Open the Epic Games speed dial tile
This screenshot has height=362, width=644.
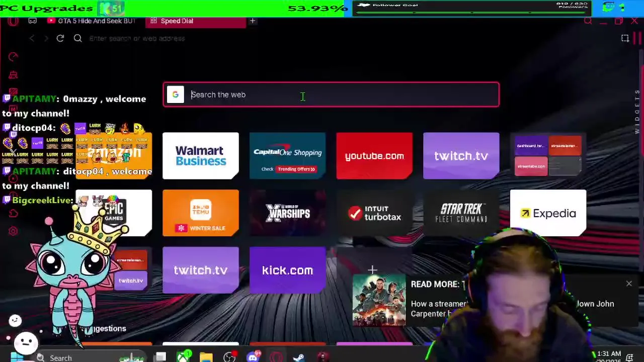pyautogui.click(x=114, y=213)
